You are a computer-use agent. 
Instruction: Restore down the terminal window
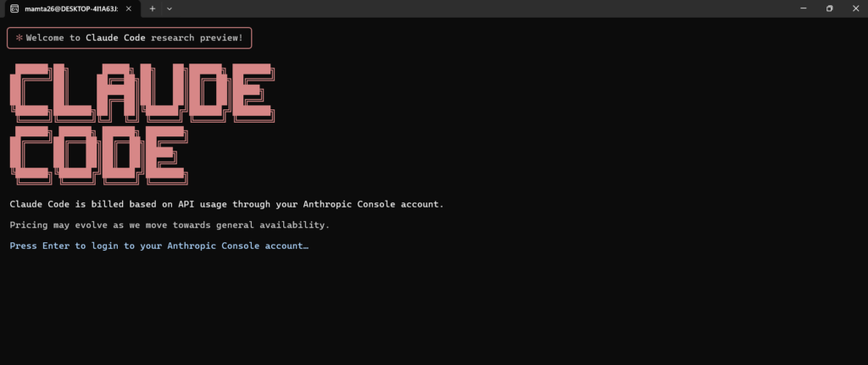point(829,8)
